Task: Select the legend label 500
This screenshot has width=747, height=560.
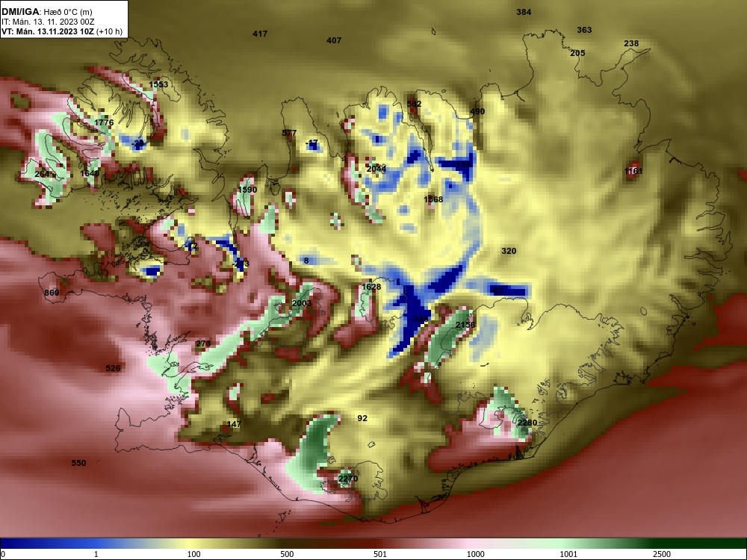Action: (x=287, y=554)
